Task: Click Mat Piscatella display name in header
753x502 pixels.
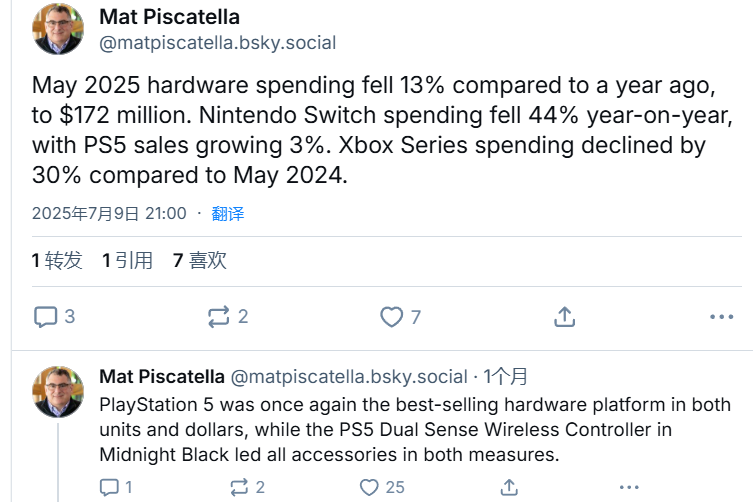Action: point(170,18)
